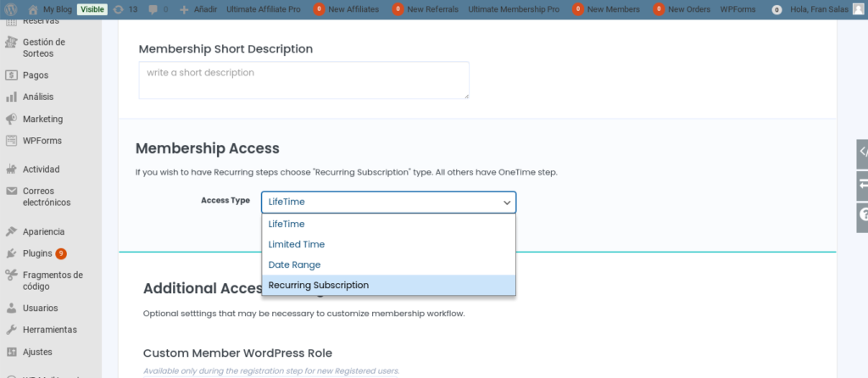The image size is (868, 378).
Task: Click Actividad sidebar label
Action: click(x=41, y=170)
